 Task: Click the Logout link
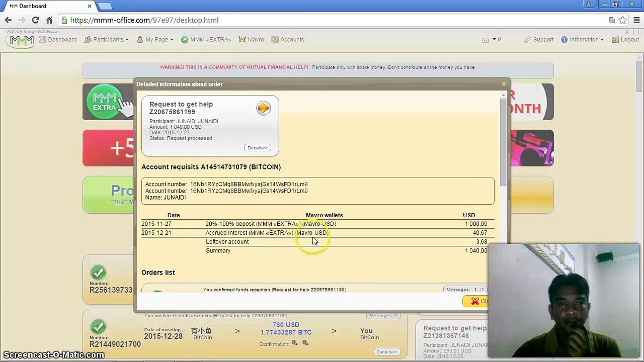click(625, 40)
